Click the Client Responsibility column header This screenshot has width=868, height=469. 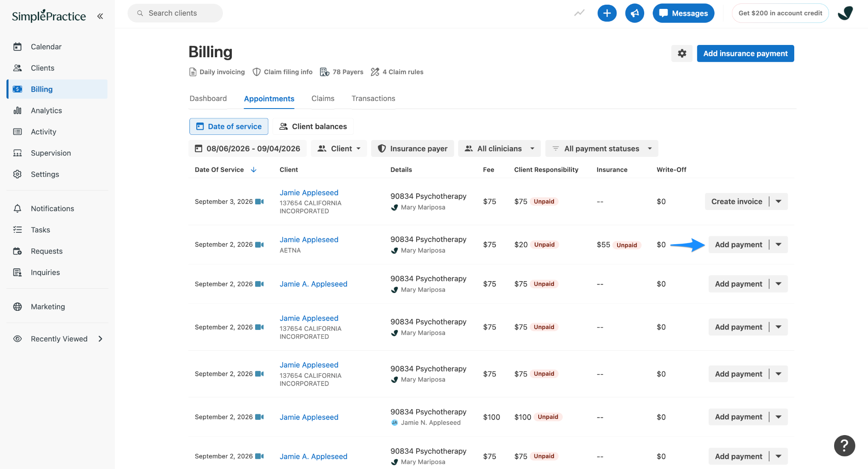click(x=546, y=170)
